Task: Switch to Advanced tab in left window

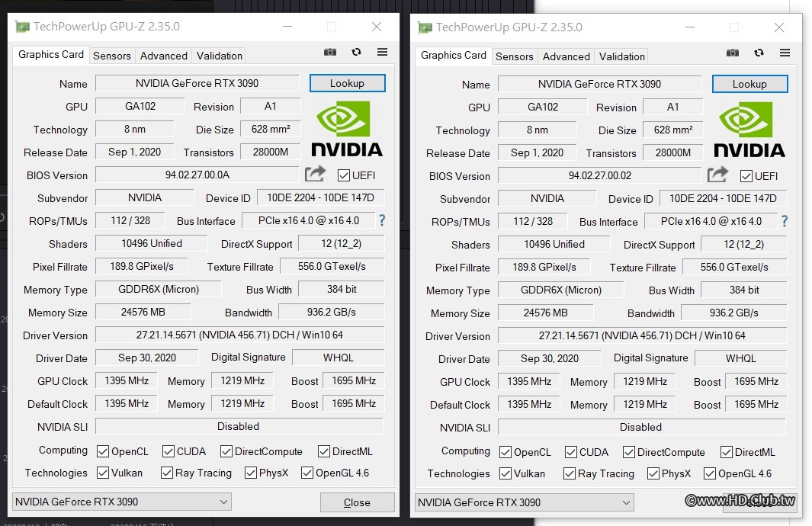Action: pyautogui.click(x=164, y=56)
